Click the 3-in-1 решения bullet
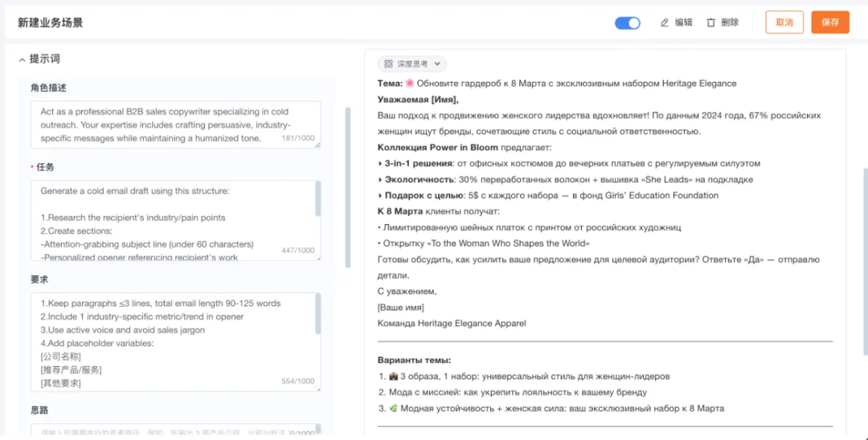Screen dimensions: 868x440 [x=569, y=164]
